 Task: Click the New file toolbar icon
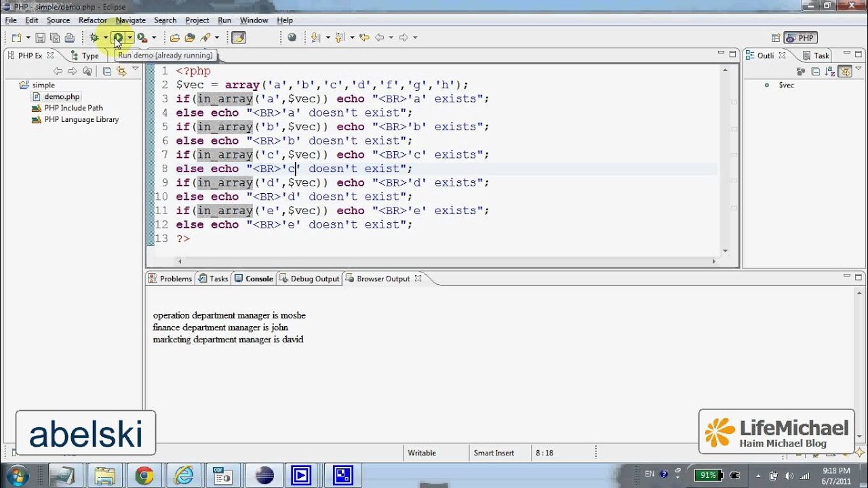point(17,38)
